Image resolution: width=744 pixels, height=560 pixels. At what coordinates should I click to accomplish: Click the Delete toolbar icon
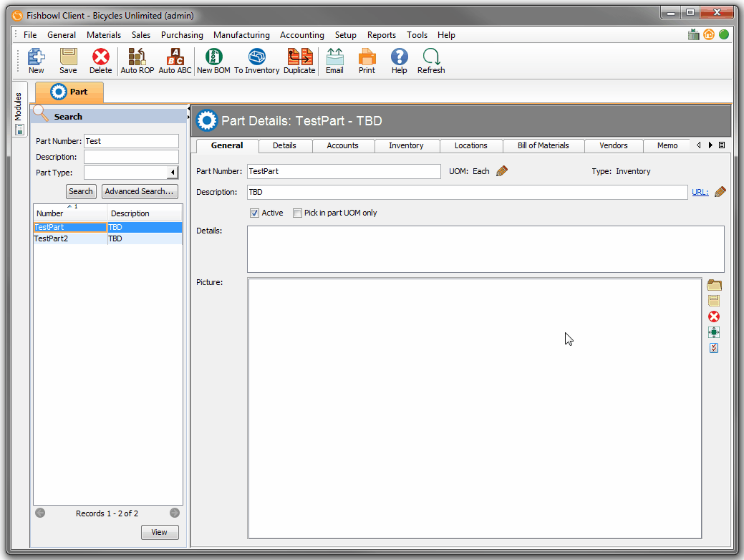click(100, 61)
